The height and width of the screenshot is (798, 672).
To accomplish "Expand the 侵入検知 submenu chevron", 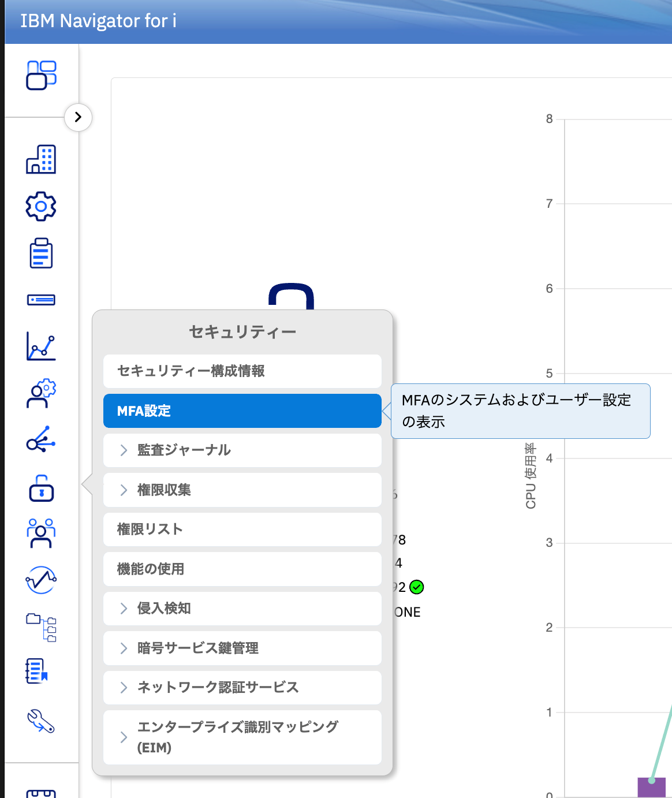I will coord(124,608).
